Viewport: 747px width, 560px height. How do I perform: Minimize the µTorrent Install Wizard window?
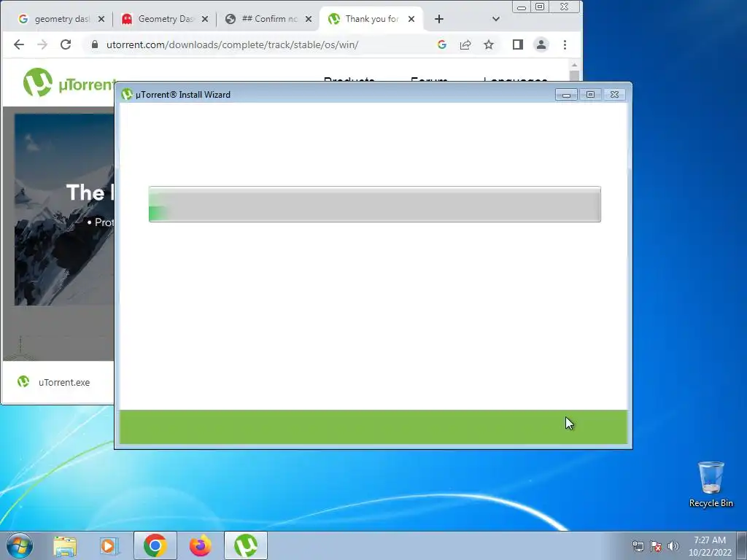(566, 95)
